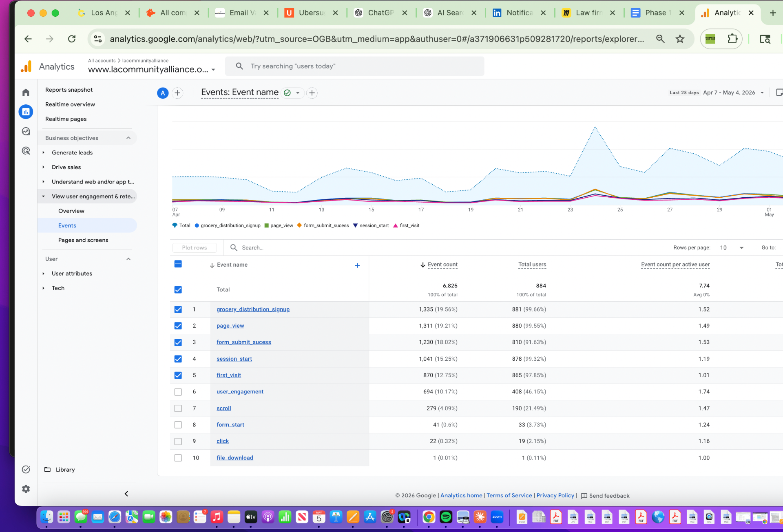Screen dimensions: 783x532
Task: Open the Home icon in Analytics sidebar
Action: tap(26, 93)
